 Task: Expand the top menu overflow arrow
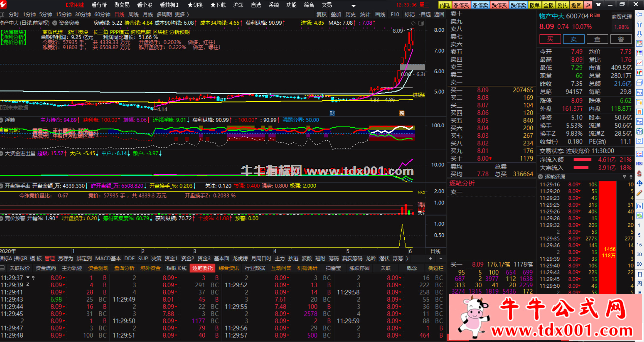[x=353, y=5]
